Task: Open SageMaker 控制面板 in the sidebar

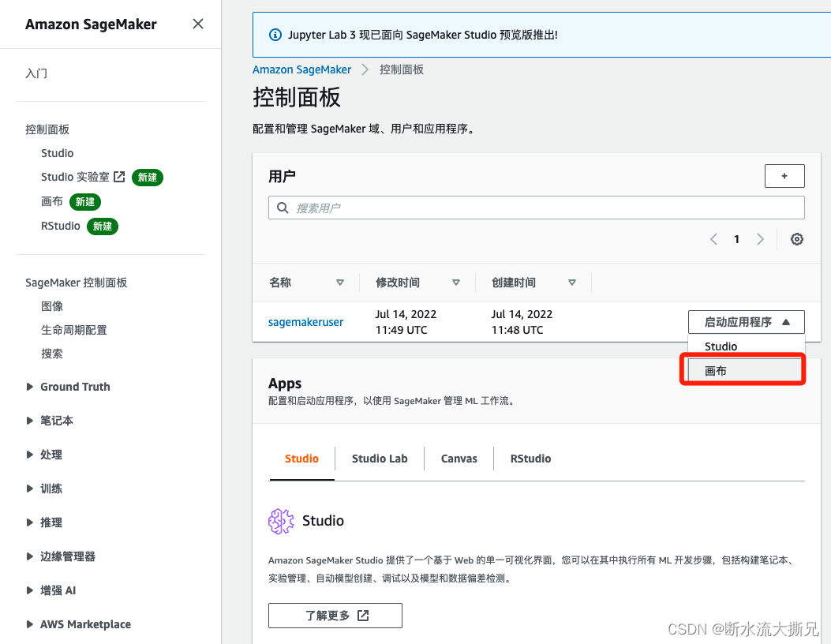Action: tap(77, 283)
